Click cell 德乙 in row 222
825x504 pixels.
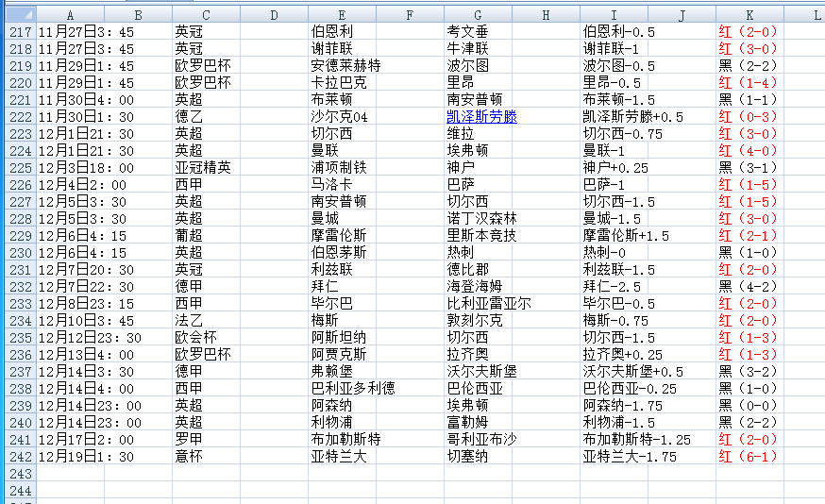pyautogui.click(x=189, y=117)
